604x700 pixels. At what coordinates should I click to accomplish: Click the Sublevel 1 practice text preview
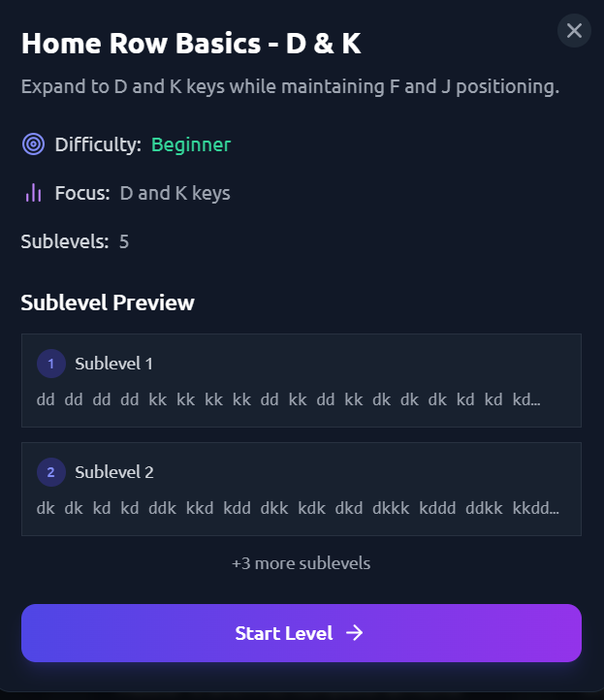tap(288, 399)
